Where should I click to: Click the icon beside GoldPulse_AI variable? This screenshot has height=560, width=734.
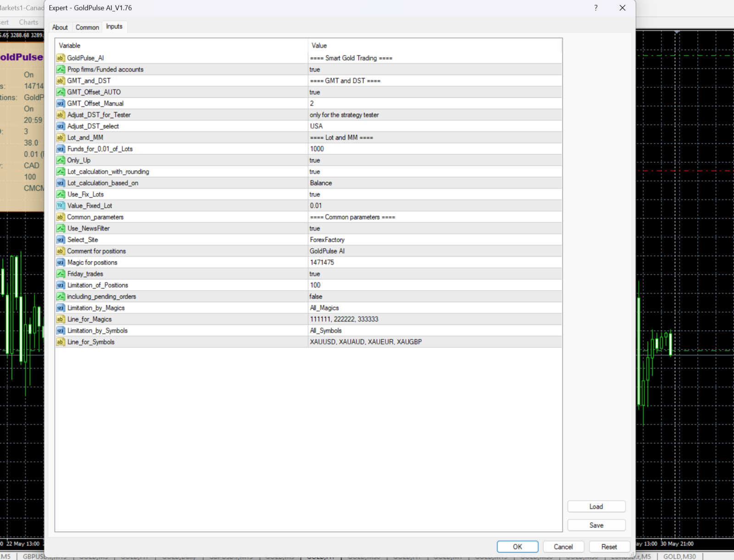(x=61, y=58)
